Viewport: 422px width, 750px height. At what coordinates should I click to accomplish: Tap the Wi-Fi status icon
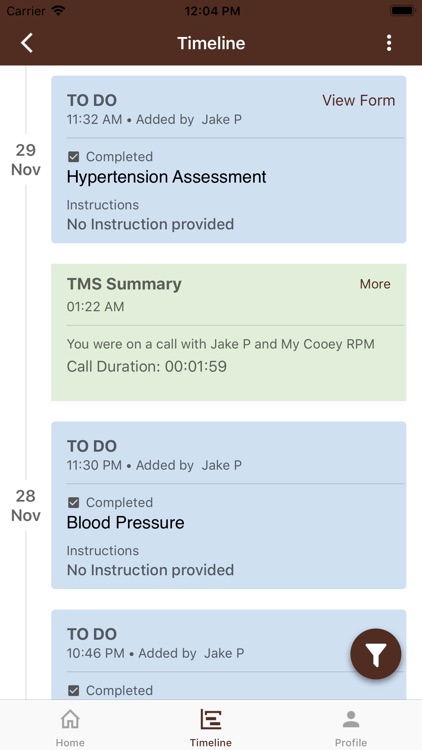coord(59,11)
